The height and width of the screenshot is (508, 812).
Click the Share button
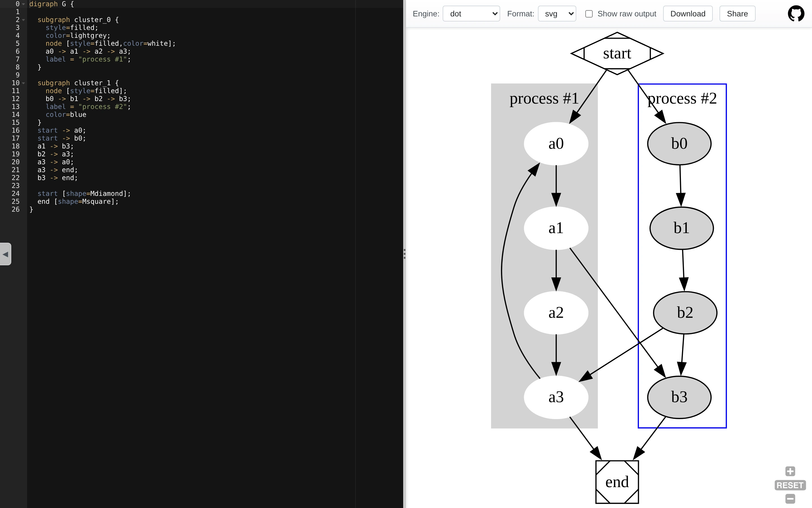coord(737,14)
